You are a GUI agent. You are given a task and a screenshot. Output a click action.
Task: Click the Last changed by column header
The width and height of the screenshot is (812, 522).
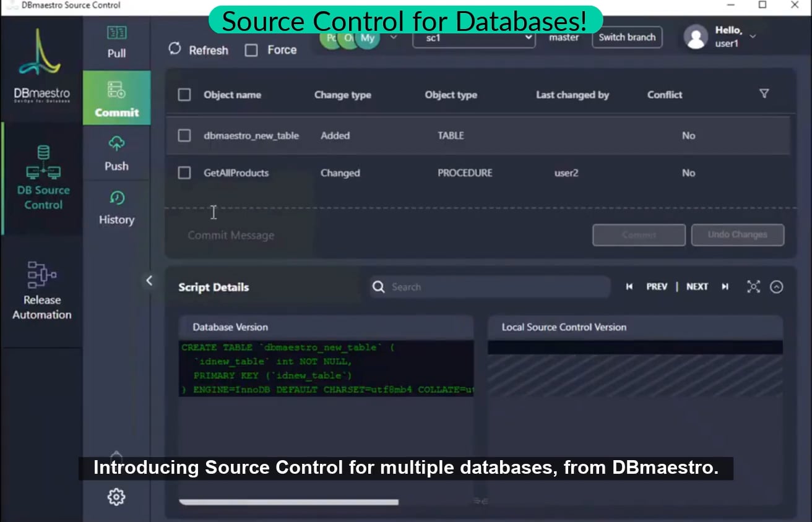pos(572,95)
